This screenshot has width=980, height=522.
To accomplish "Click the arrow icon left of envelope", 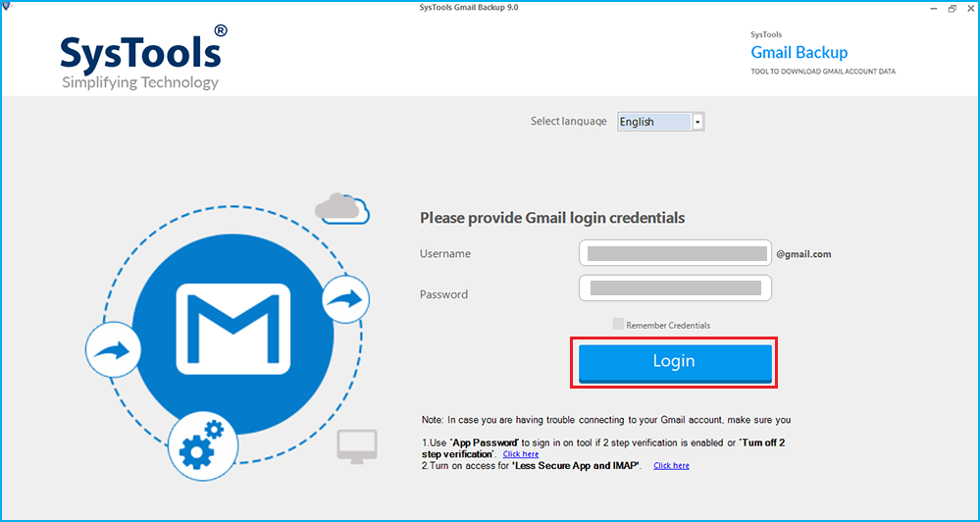I will pos(113,349).
